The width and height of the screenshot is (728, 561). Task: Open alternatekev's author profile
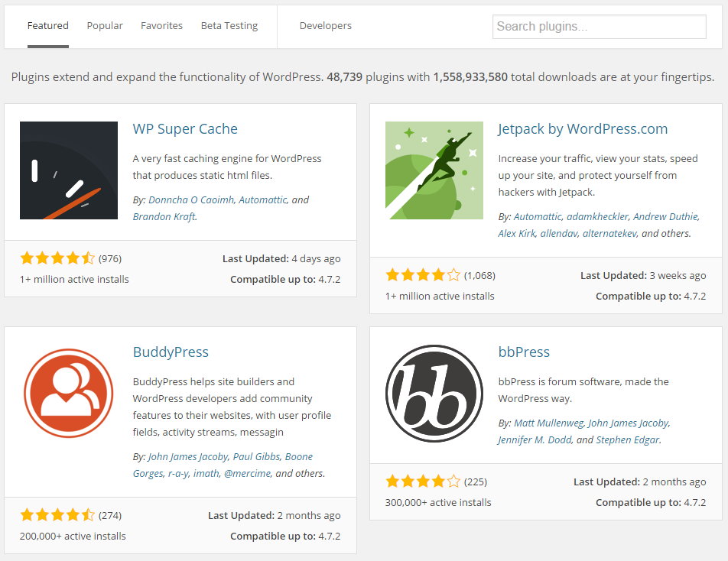(x=609, y=233)
